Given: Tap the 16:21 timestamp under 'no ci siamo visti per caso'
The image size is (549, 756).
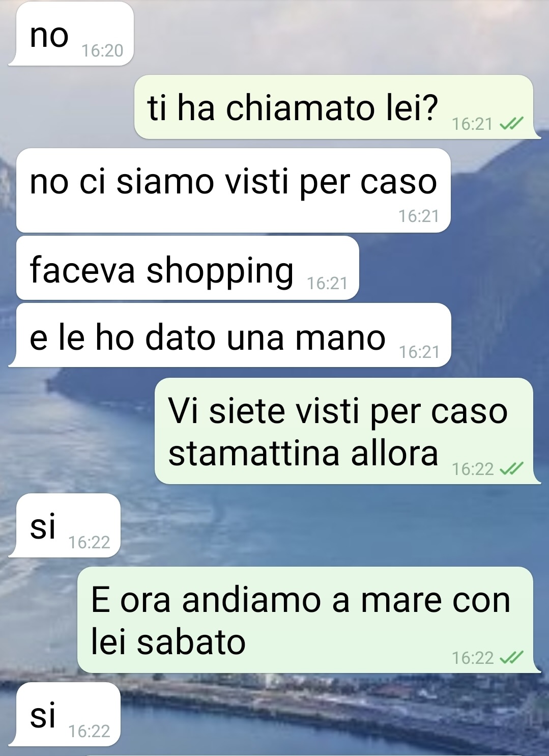Looking at the screenshot, I should pyautogui.click(x=419, y=216).
